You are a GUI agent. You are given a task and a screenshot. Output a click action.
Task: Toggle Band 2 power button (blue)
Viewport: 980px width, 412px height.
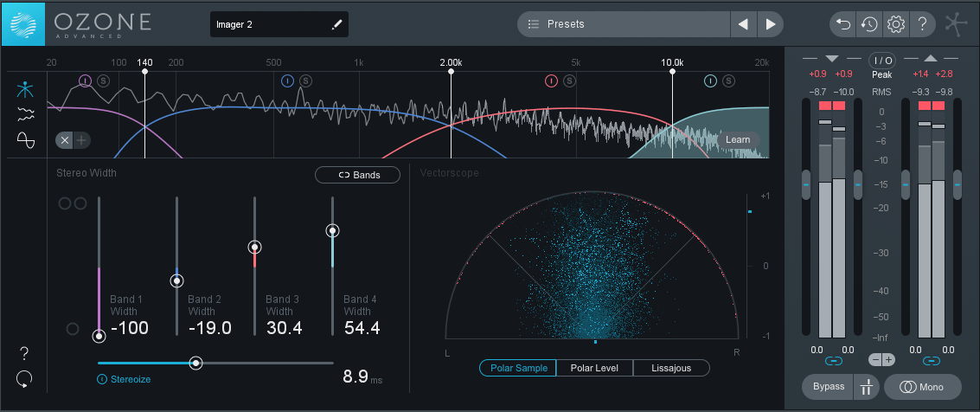[x=287, y=80]
